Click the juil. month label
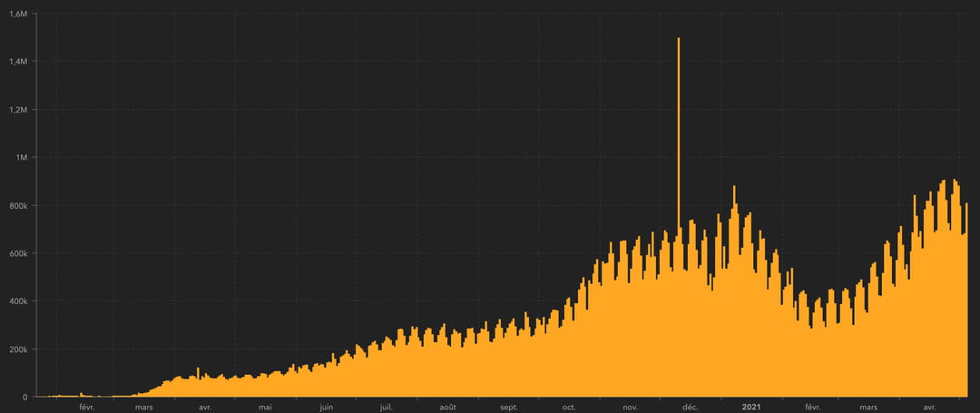The image size is (980, 413). pyautogui.click(x=387, y=408)
